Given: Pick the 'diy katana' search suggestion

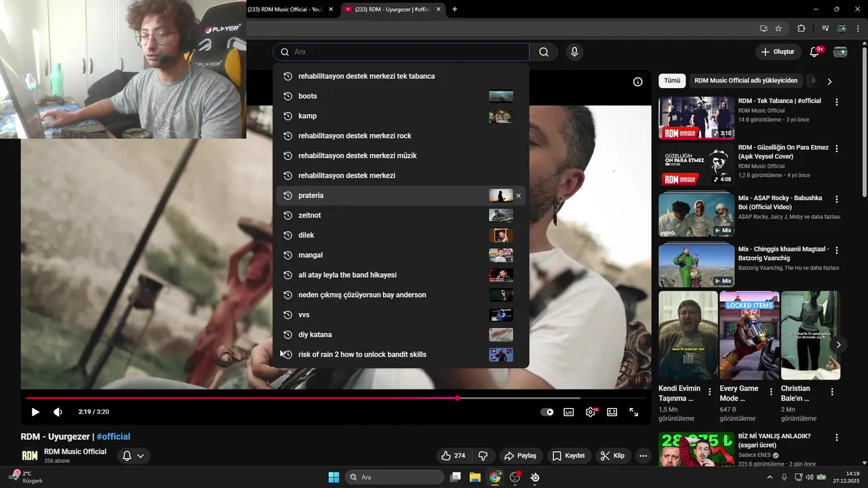Looking at the screenshot, I should point(401,335).
